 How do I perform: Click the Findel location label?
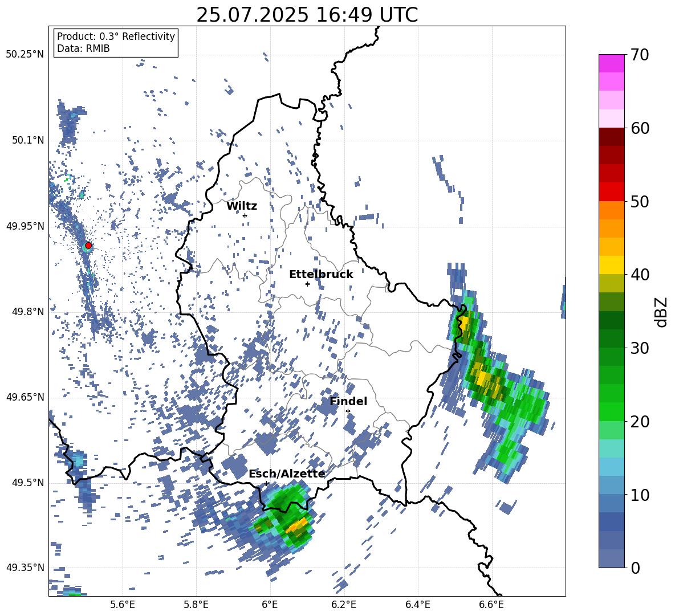click(x=348, y=401)
